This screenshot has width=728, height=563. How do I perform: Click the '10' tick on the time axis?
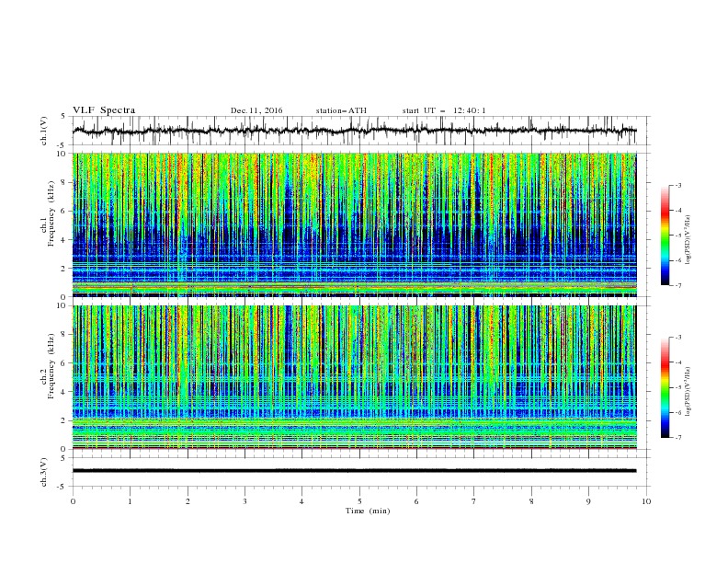(x=646, y=501)
